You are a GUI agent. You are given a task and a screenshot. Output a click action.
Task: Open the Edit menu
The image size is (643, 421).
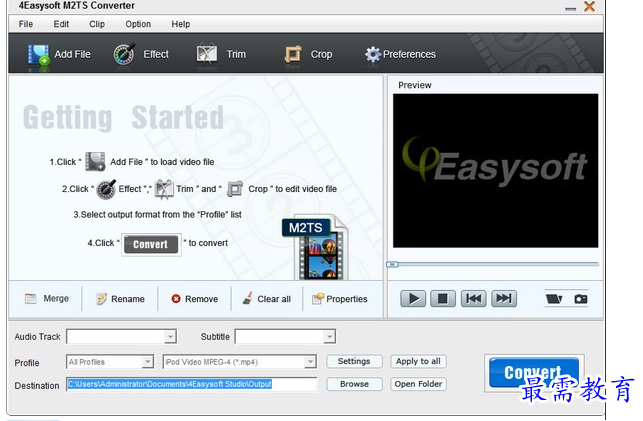tap(61, 24)
